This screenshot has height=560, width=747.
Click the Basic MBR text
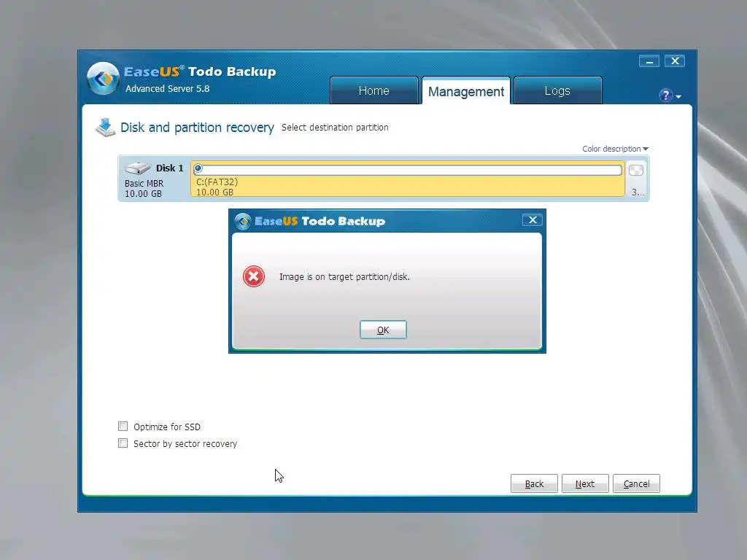coord(144,183)
